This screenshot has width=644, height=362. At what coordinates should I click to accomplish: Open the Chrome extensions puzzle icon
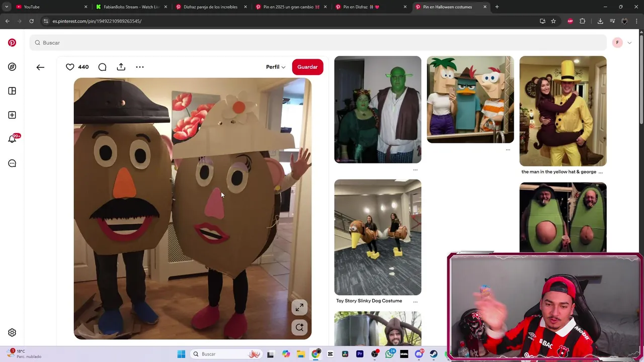(583, 21)
